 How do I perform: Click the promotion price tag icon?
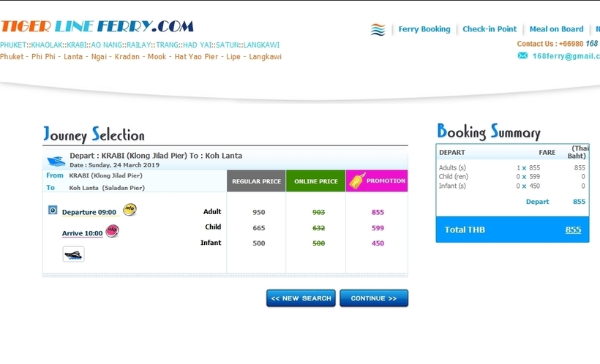click(x=358, y=181)
